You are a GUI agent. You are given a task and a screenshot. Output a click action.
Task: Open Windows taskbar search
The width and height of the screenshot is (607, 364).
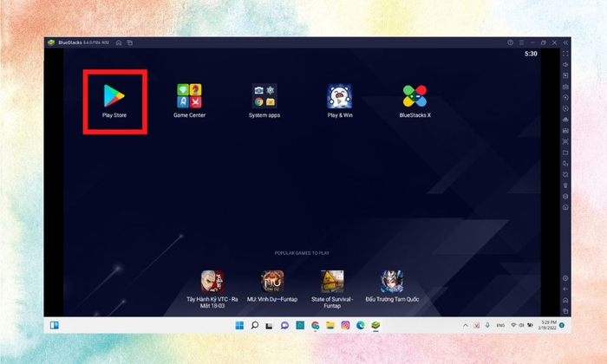pos(254,325)
